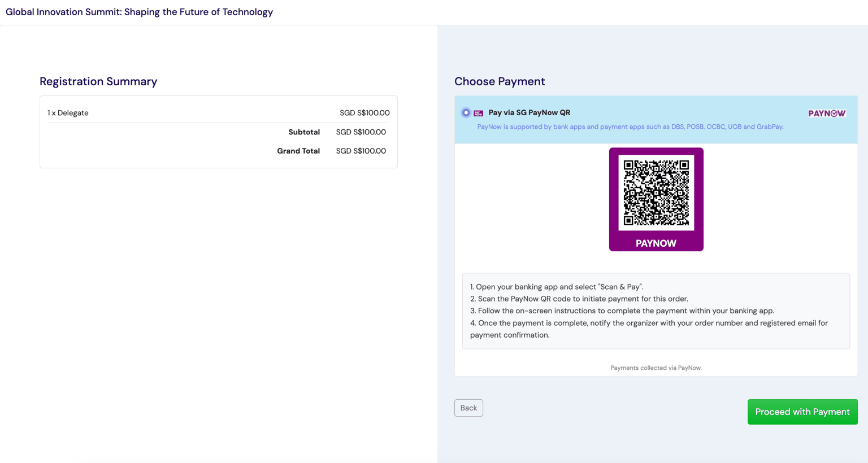868x463 pixels.
Task: Click the Scan & Pay instruction step
Action: tap(557, 287)
